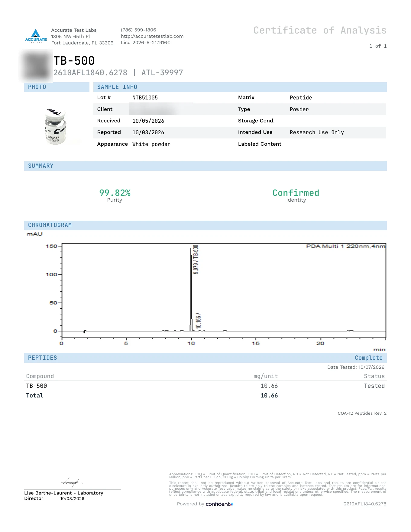Click the 'COA-12 Peptides Rev. 2' note
The image size is (411, 532).
pos(362,414)
